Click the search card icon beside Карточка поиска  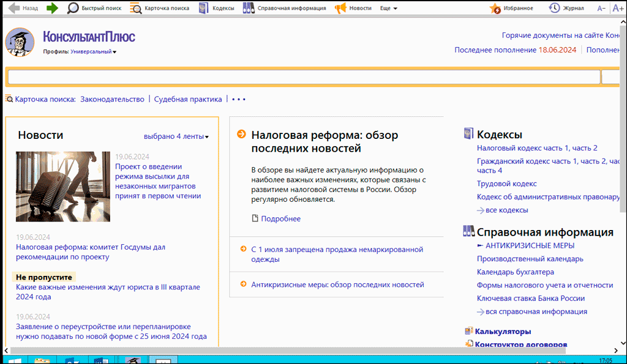(9, 98)
